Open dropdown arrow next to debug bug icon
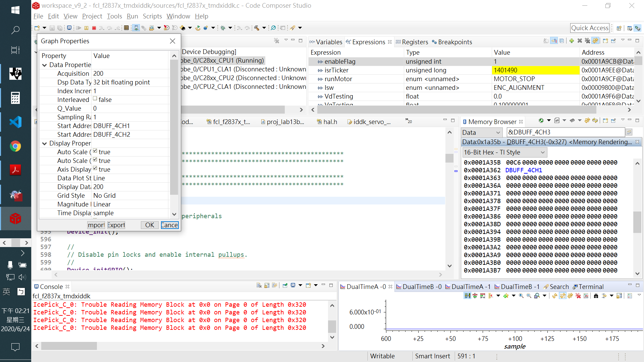 click(230, 28)
